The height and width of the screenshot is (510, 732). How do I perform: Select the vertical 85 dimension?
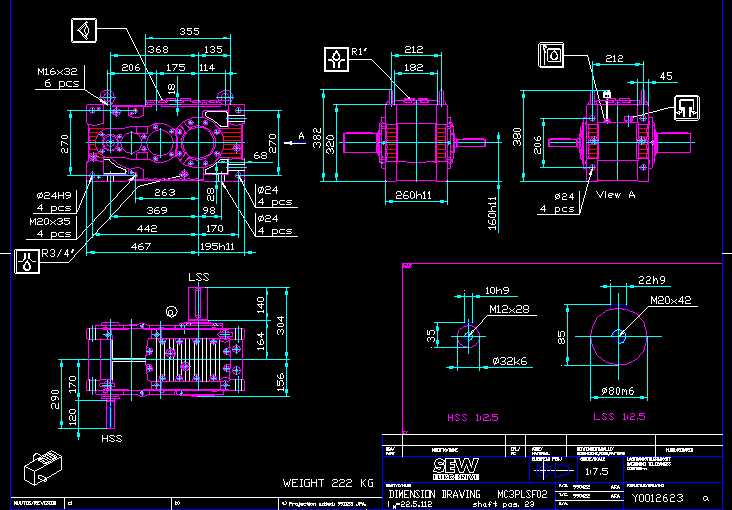pyautogui.click(x=561, y=337)
